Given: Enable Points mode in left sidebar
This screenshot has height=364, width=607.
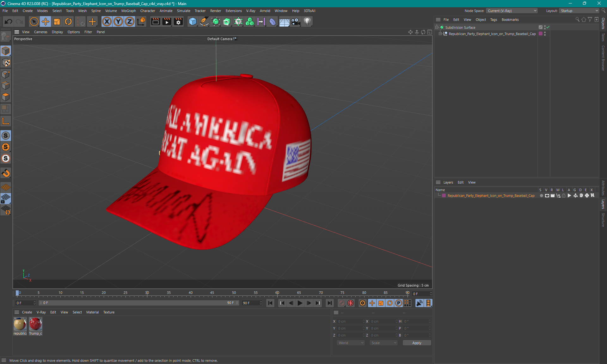Looking at the screenshot, I should point(6,74).
